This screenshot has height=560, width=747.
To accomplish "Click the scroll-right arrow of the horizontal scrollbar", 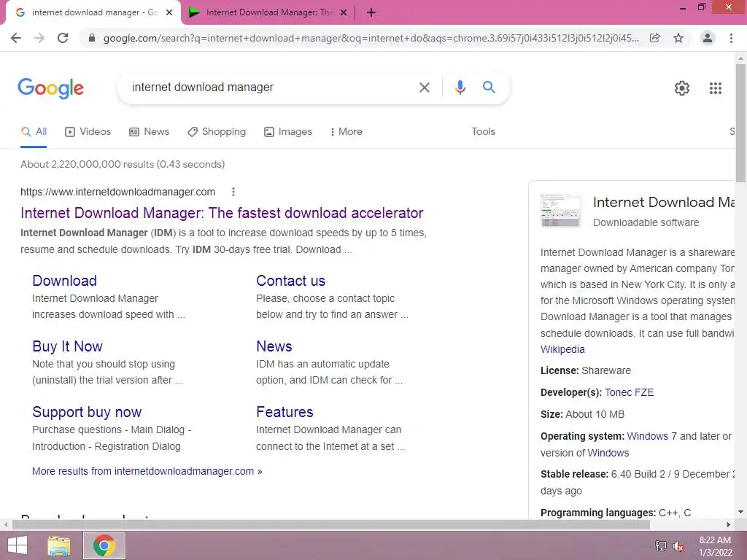I will pos(729,525).
